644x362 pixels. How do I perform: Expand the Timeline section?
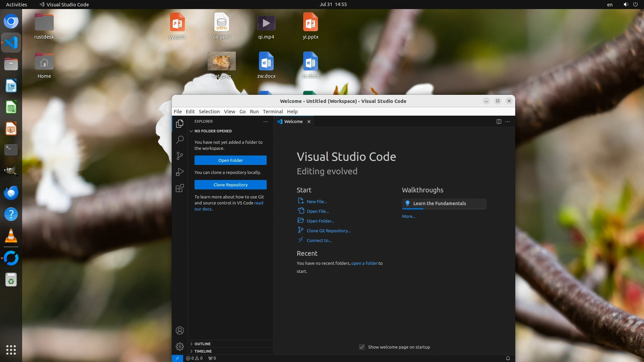[203, 351]
